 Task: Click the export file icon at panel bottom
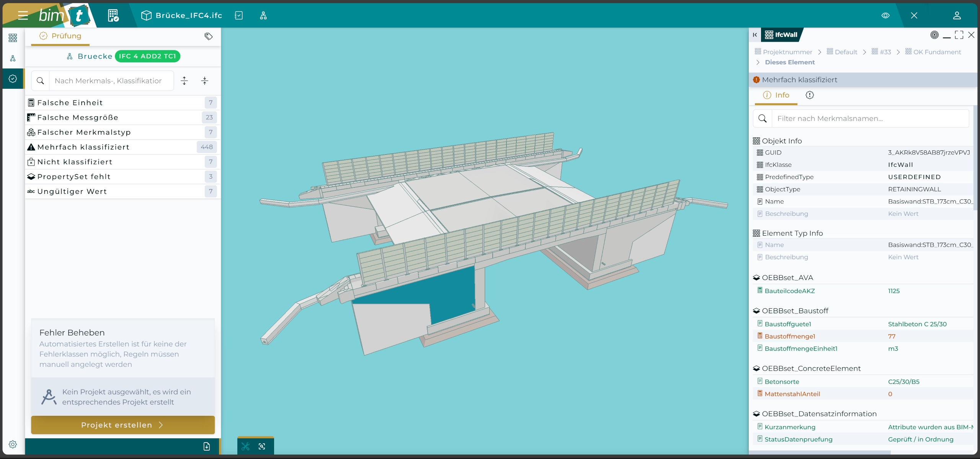206,446
